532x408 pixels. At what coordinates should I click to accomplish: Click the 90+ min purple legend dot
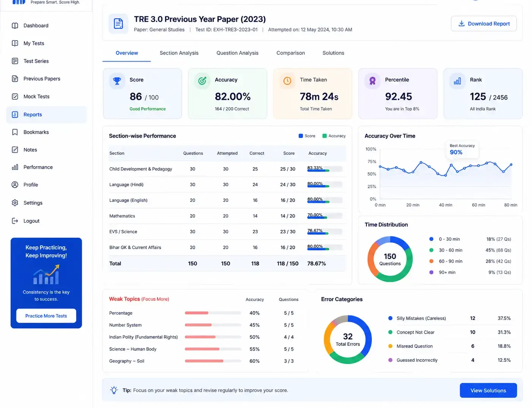431,272
